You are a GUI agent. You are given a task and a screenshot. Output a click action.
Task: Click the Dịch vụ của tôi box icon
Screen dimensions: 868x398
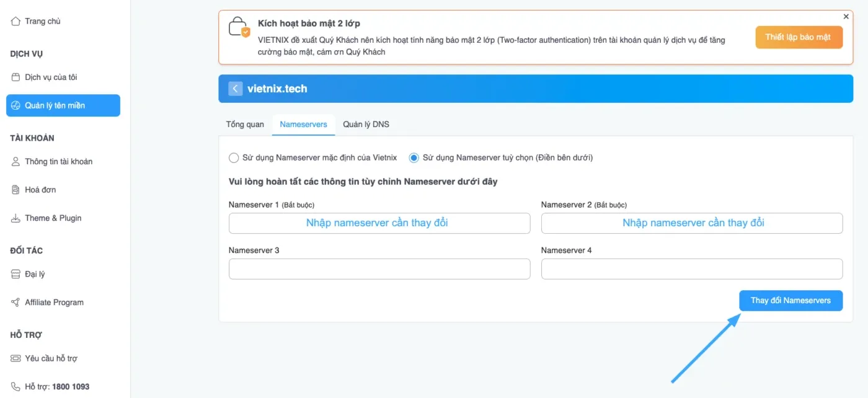pyautogui.click(x=16, y=77)
